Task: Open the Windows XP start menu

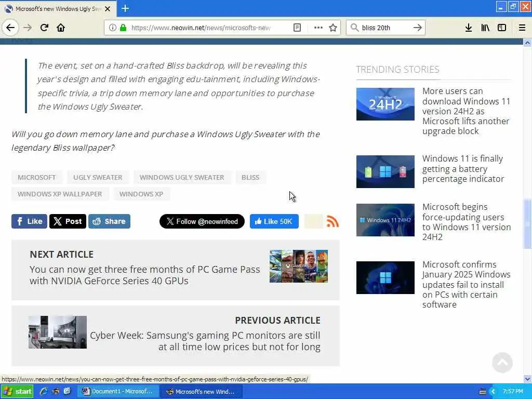Action: (x=17, y=391)
